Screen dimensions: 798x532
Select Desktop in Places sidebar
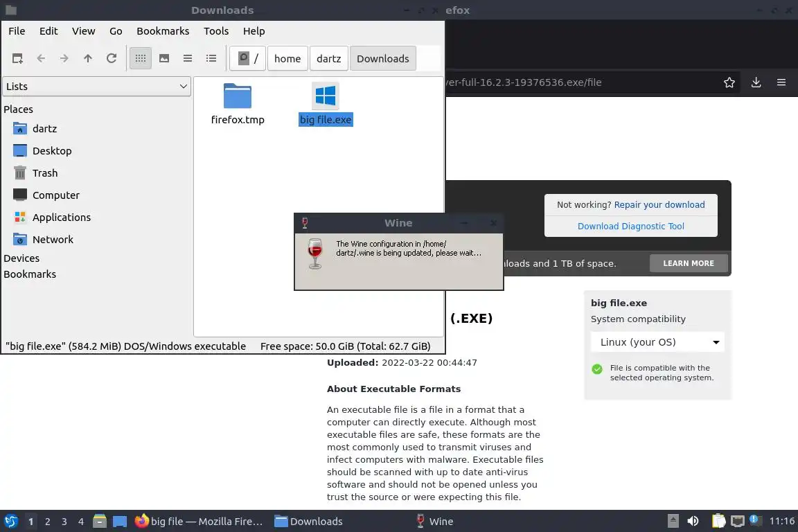pyautogui.click(x=52, y=151)
